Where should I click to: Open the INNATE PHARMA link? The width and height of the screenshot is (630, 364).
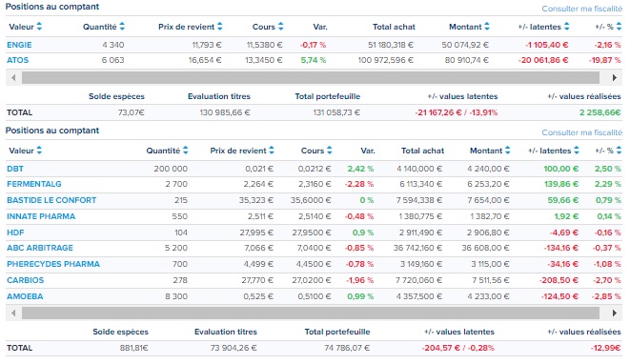pos(41,216)
